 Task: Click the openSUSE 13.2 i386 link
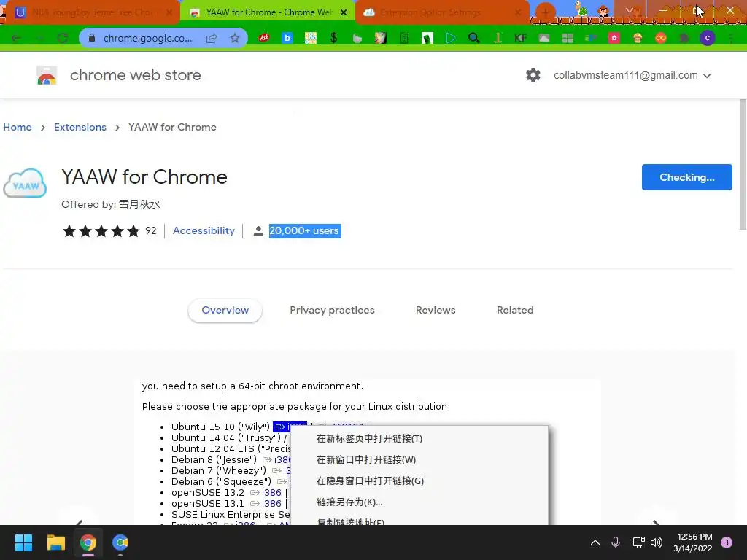271,492
